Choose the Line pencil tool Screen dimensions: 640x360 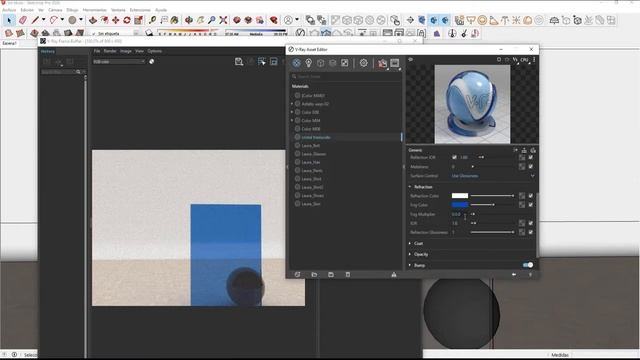click(x=36, y=20)
